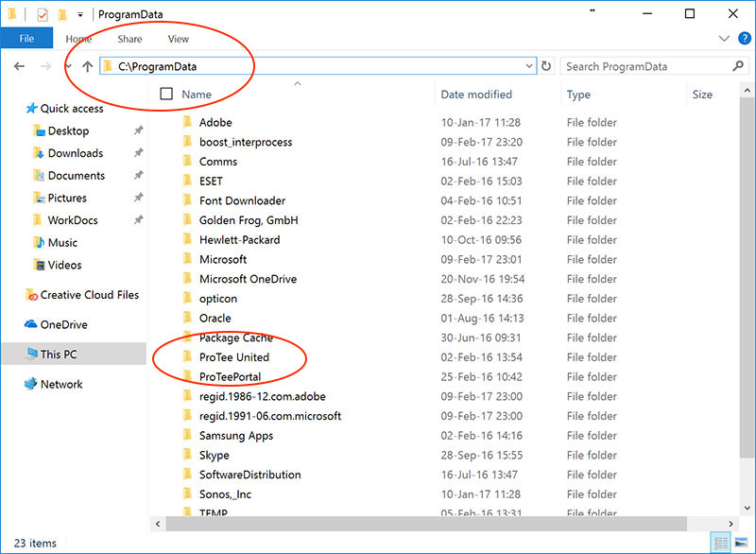Open the Share ribbon tab
Screen dimensions: 756x554
click(129, 39)
